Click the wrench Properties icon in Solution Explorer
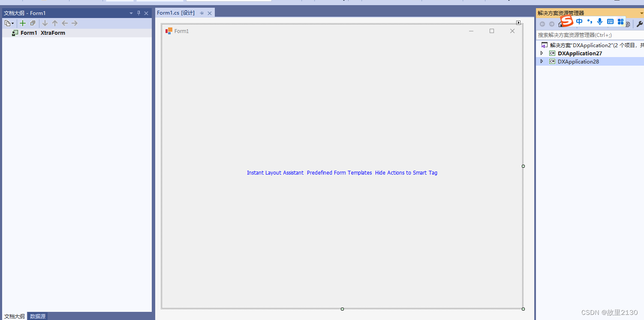This screenshot has width=644, height=320. 639,24
